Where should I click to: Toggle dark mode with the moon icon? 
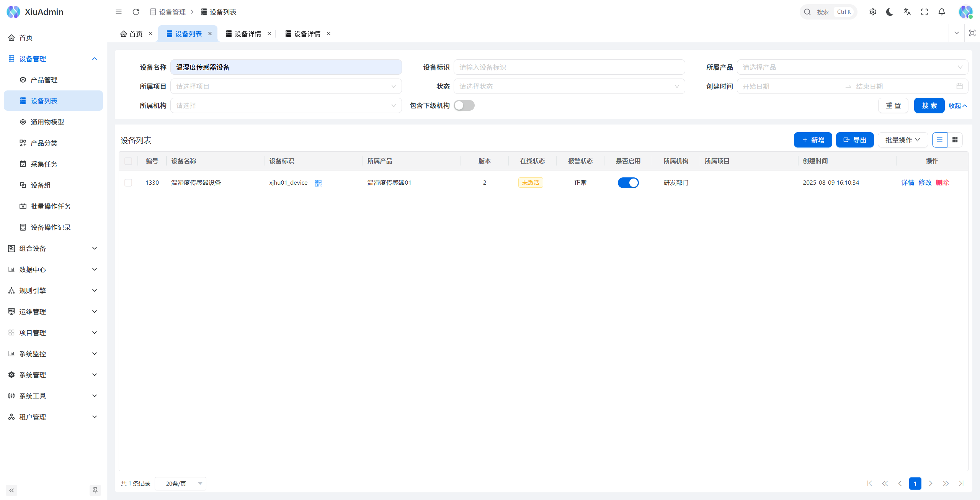pos(890,12)
